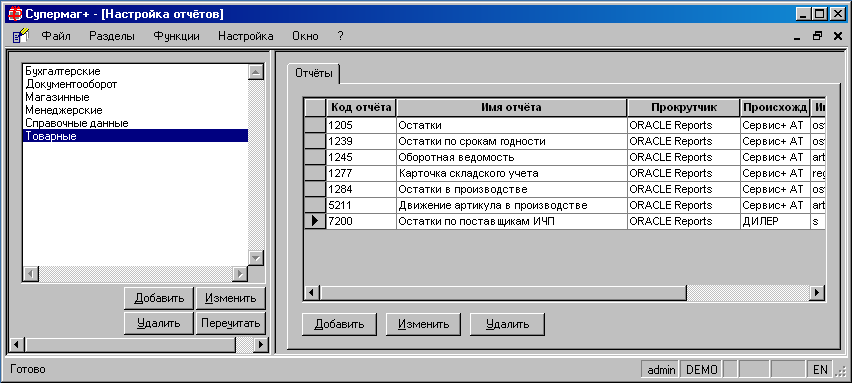The width and height of the screenshot is (852, 383).
Task: Click the ДИЛЕР origin cell
Action: (x=775, y=222)
